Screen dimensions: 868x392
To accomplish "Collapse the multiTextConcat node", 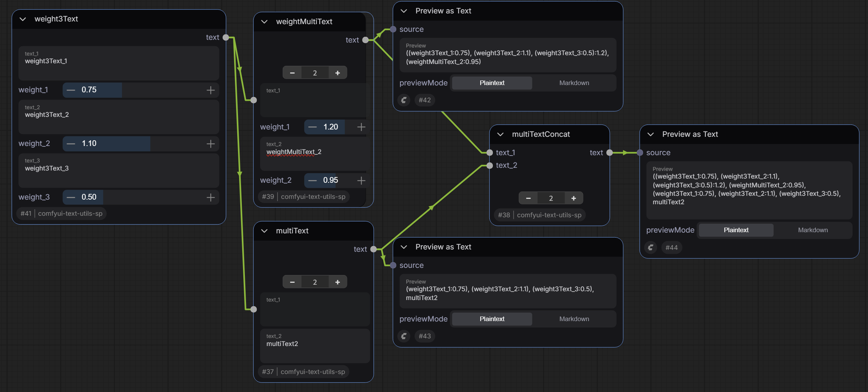I will point(500,134).
